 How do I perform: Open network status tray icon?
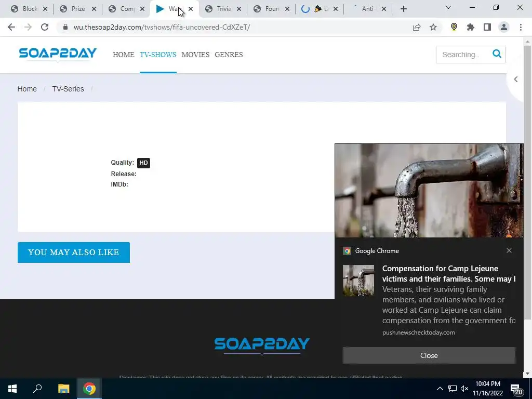pyautogui.click(x=453, y=389)
